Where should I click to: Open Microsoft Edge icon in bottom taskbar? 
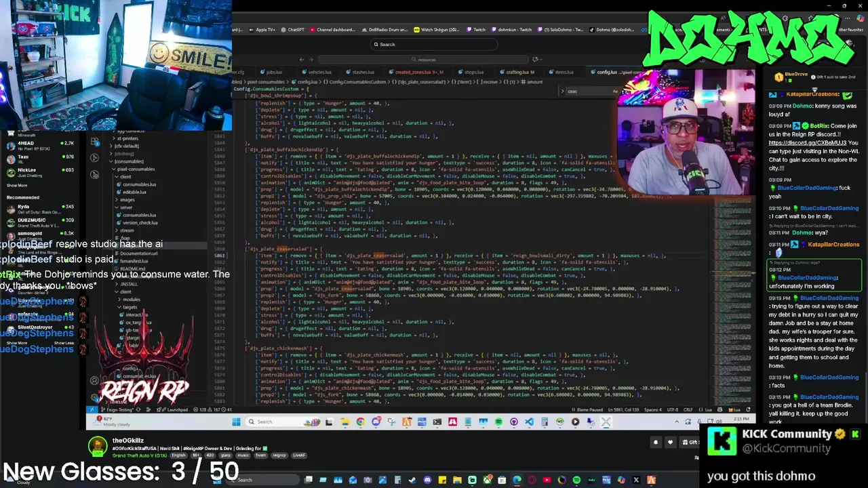517,480
